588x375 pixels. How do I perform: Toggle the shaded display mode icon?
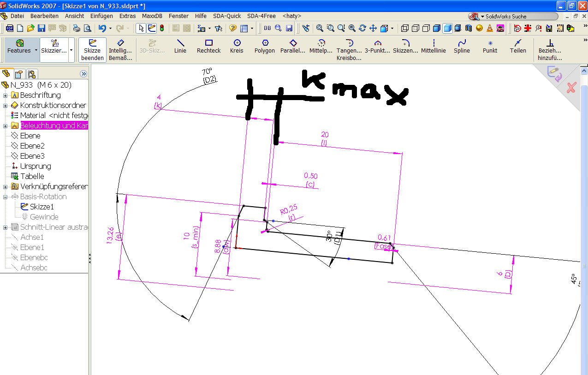coord(447,28)
